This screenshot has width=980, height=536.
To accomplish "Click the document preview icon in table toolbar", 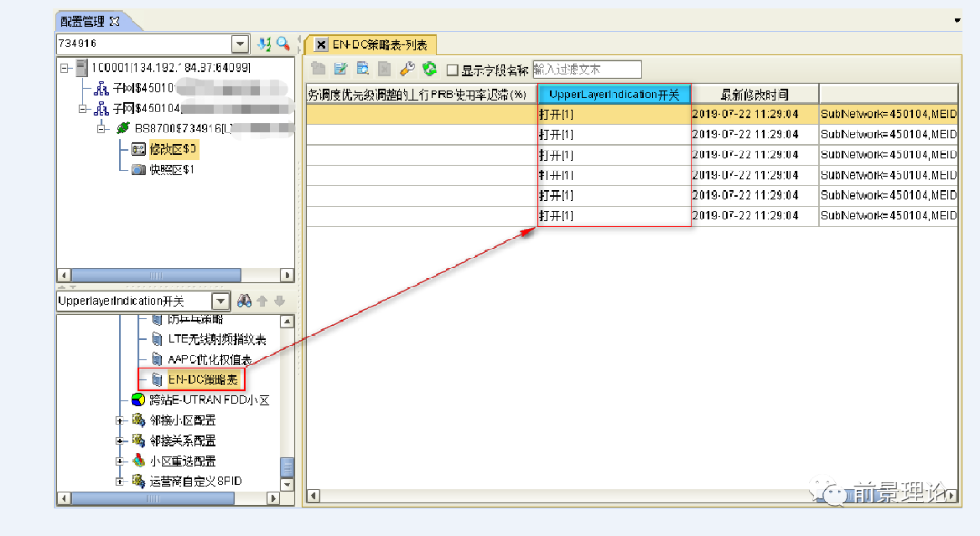I will (362, 69).
